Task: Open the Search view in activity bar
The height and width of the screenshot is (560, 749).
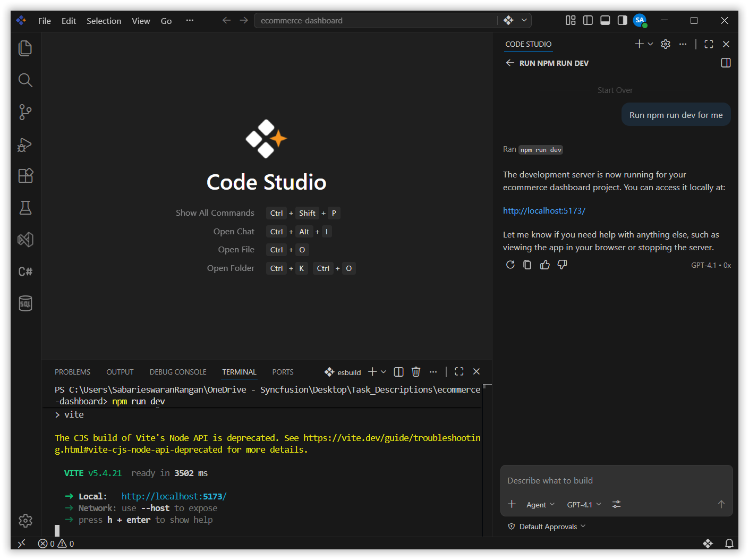Action: pyautogui.click(x=25, y=80)
